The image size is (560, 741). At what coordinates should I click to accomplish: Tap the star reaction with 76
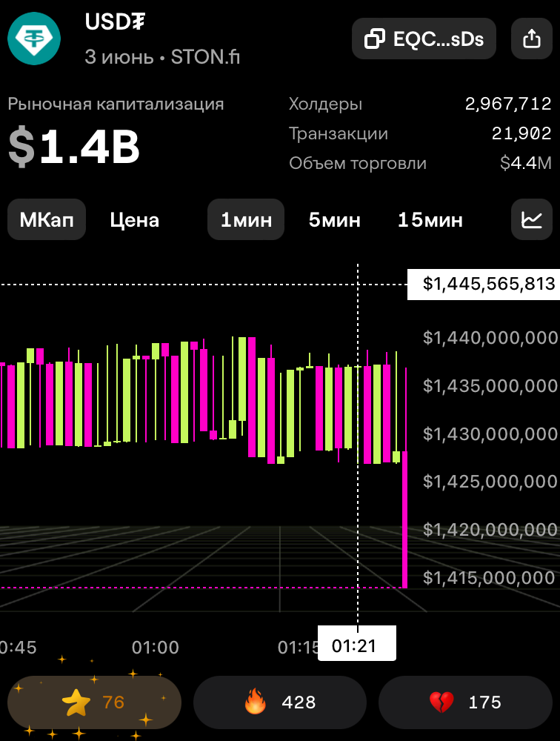(x=94, y=702)
